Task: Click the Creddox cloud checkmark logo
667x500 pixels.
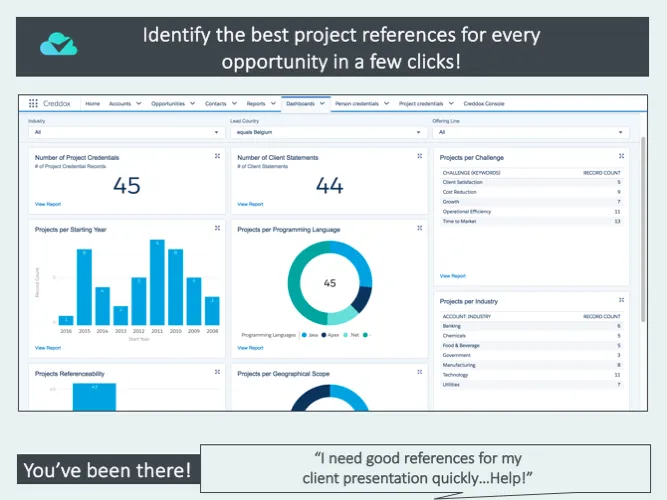Action: [59, 44]
